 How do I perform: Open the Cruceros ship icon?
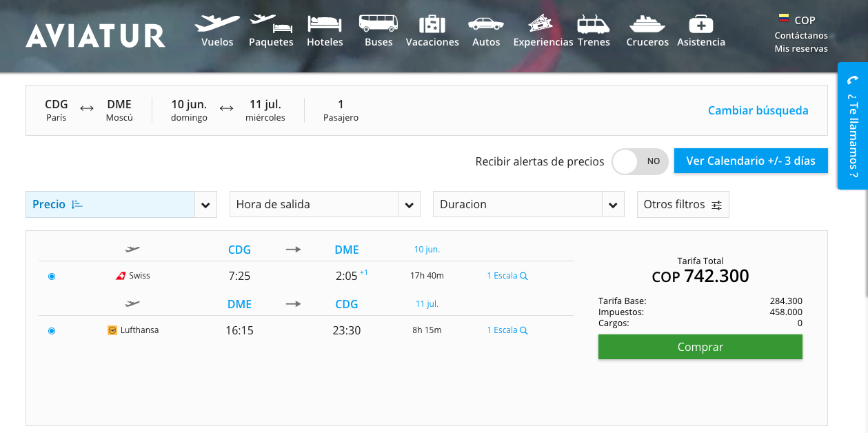point(647,24)
